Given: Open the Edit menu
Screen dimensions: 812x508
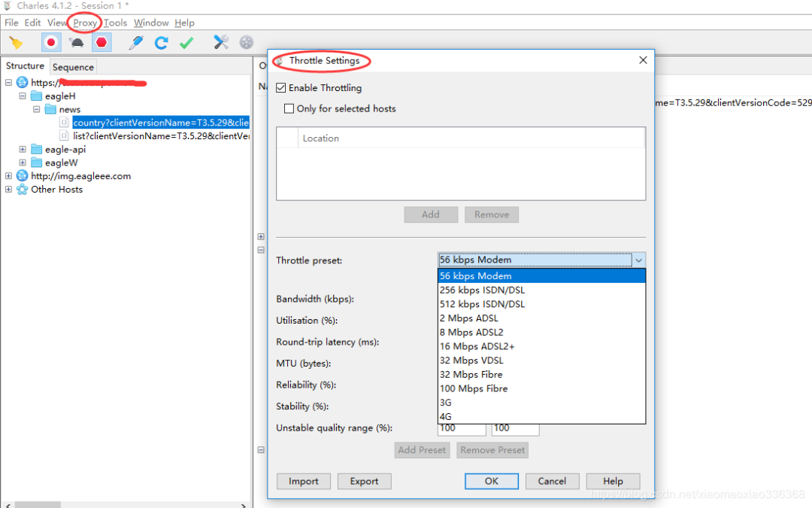Looking at the screenshot, I should 32,23.
